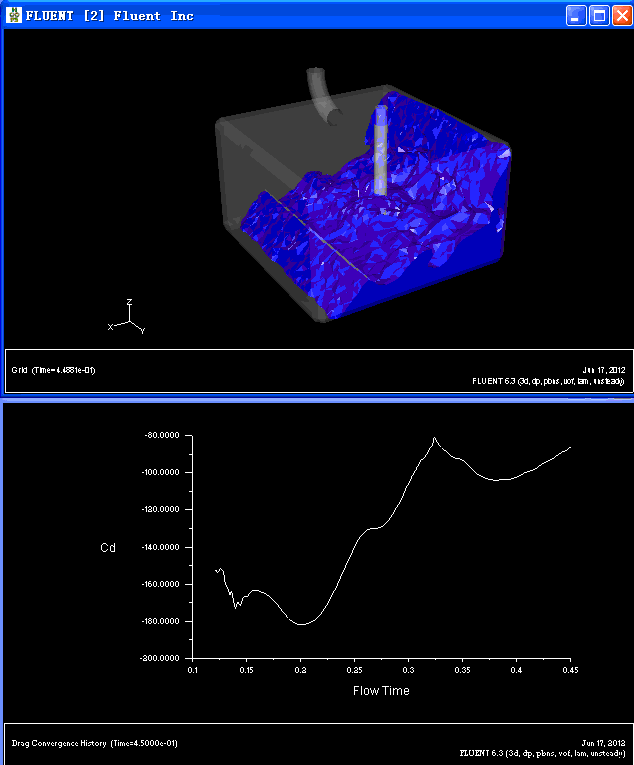Click the highest peak of the Cd curve
Image resolution: width=634 pixels, height=765 pixels.
pos(434,439)
